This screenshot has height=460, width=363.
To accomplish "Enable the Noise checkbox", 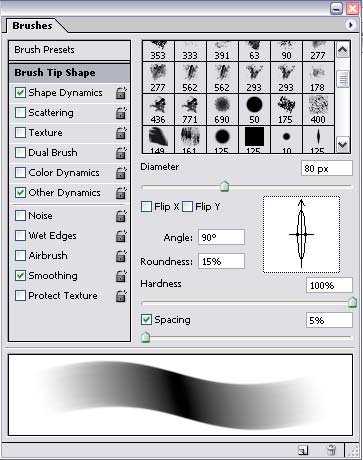I will [20, 216].
